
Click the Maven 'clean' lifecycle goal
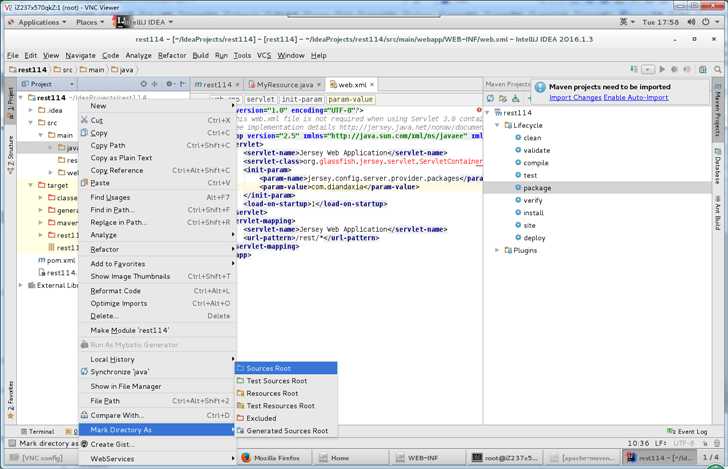(x=532, y=138)
